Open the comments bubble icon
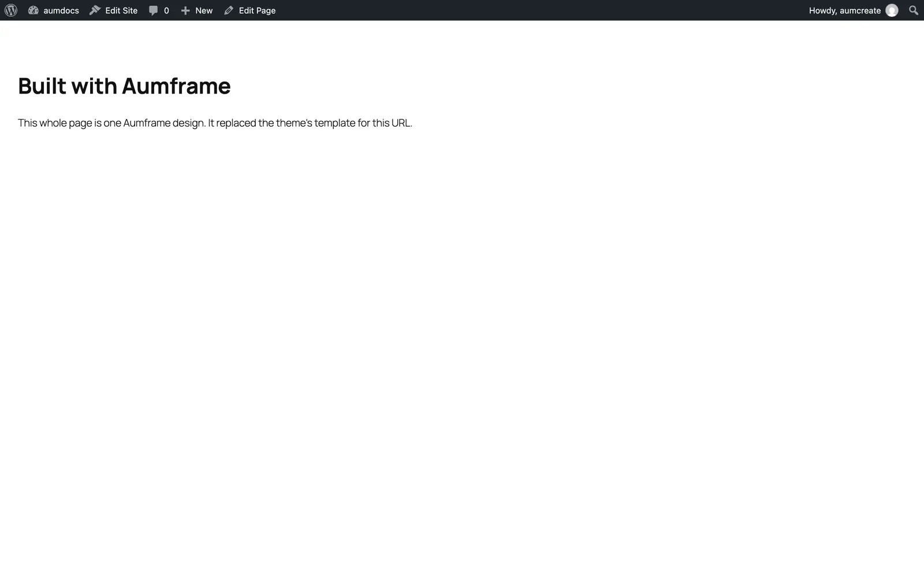Viewport: 924px width, 578px height. pyautogui.click(x=153, y=10)
